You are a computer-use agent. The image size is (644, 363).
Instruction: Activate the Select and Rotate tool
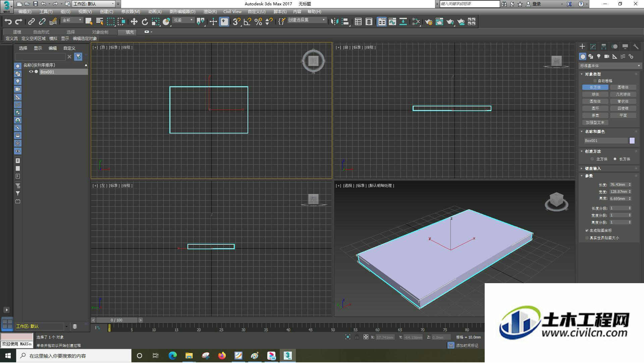click(x=145, y=22)
